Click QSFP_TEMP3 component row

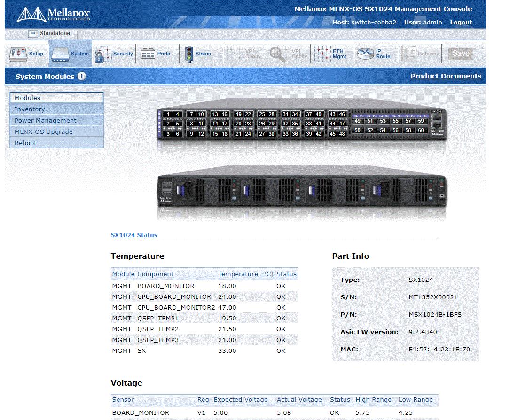click(x=204, y=340)
